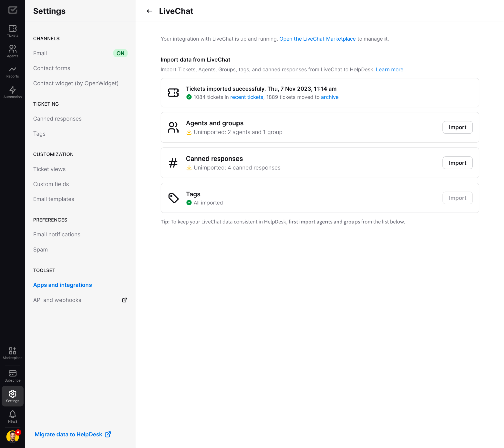
Task: Select Apps and integrations menu item
Action: click(x=62, y=284)
